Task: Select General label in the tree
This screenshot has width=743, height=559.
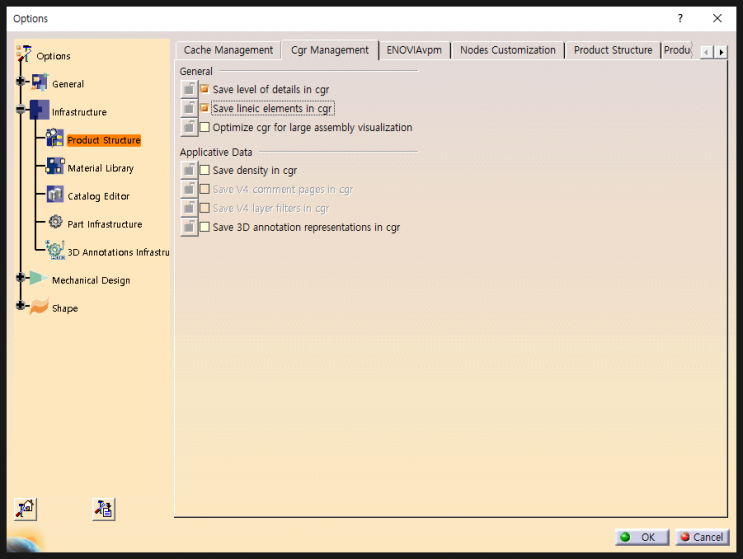Action: pos(68,84)
